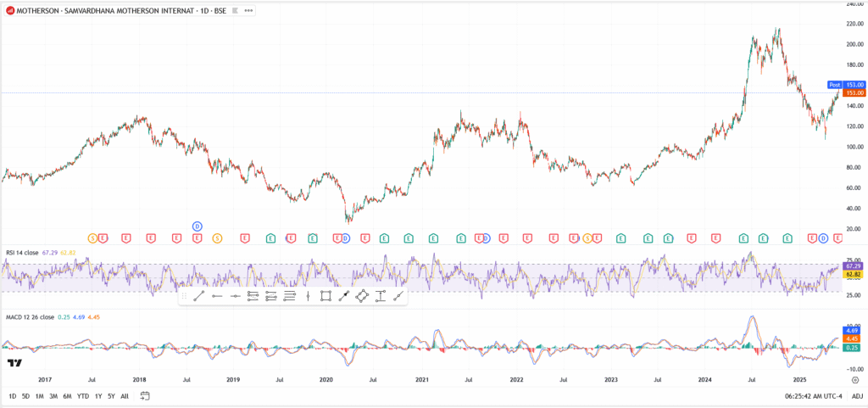Click the blue D dividend marker near 2018
The width and height of the screenshot is (868, 408).
coord(197,226)
